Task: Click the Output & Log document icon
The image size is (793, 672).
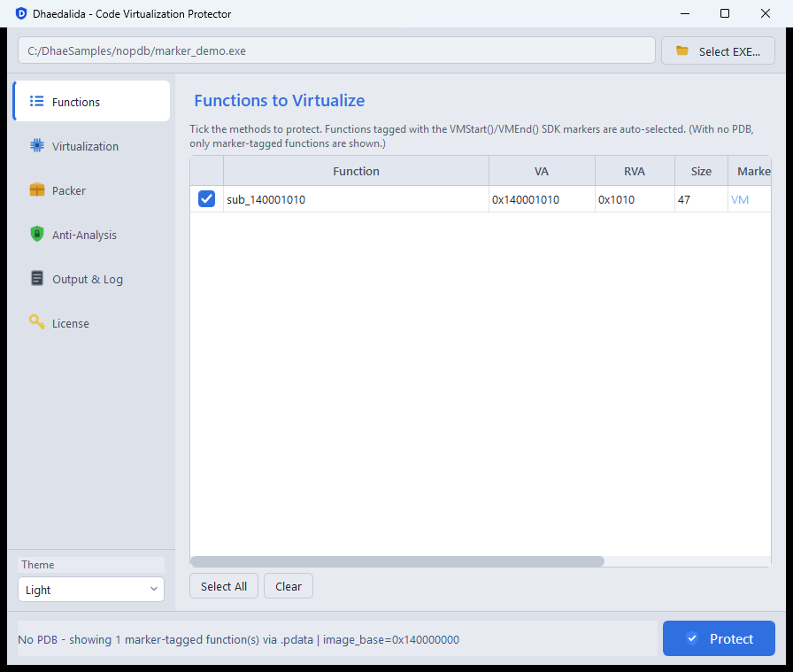Action: tap(37, 278)
